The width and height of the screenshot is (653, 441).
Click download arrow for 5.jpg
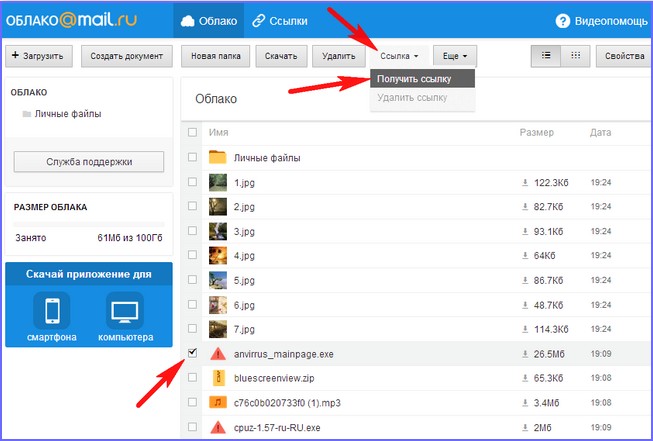click(x=525, y=280)
